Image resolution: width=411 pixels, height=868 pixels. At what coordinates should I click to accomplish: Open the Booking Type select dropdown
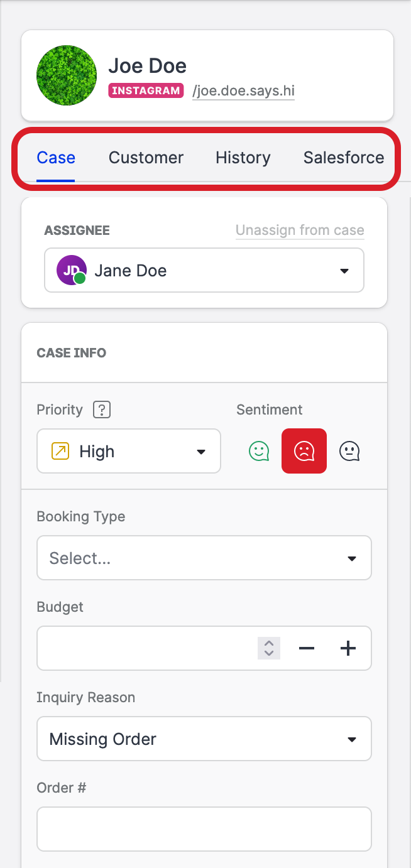point(204,558)
